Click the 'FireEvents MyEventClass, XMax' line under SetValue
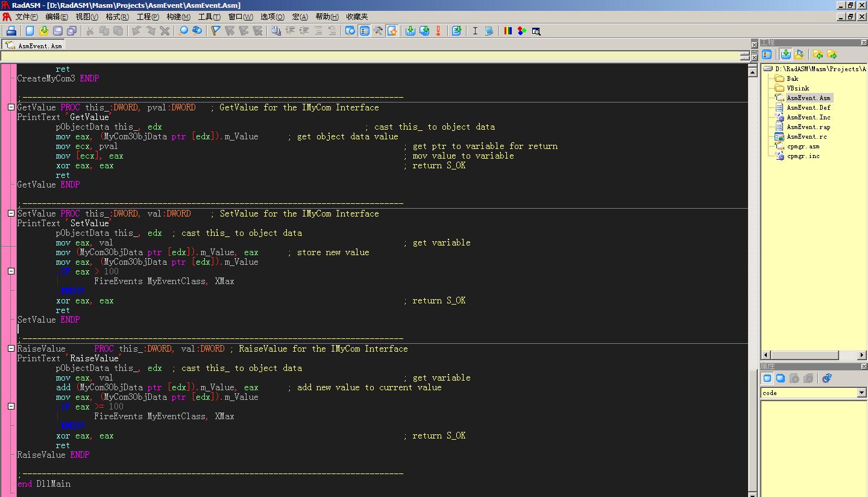This screenshot has width=868, height=497. (x=164, y=281)
